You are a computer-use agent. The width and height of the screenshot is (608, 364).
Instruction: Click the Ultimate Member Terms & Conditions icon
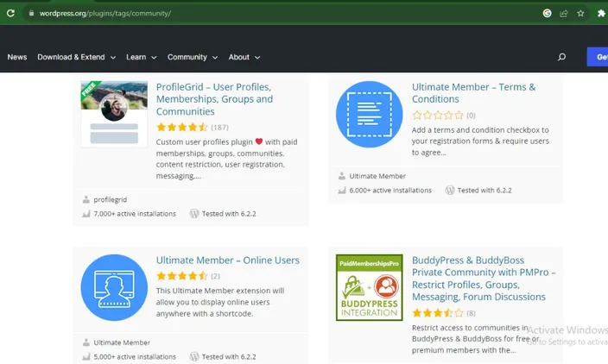pyautogui.click(x=369, y=114)
